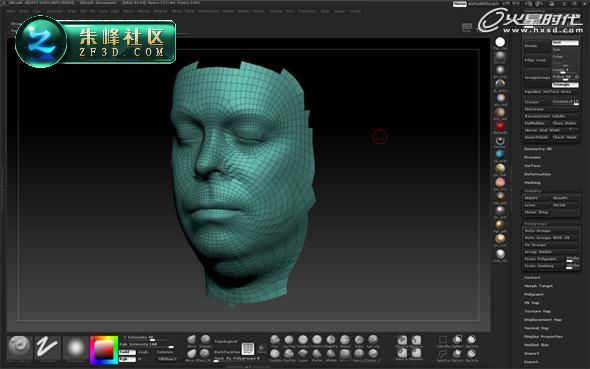Expand the Geometry HD section
The width and height of the screenshot is (590, 369).
click(538, 149)
